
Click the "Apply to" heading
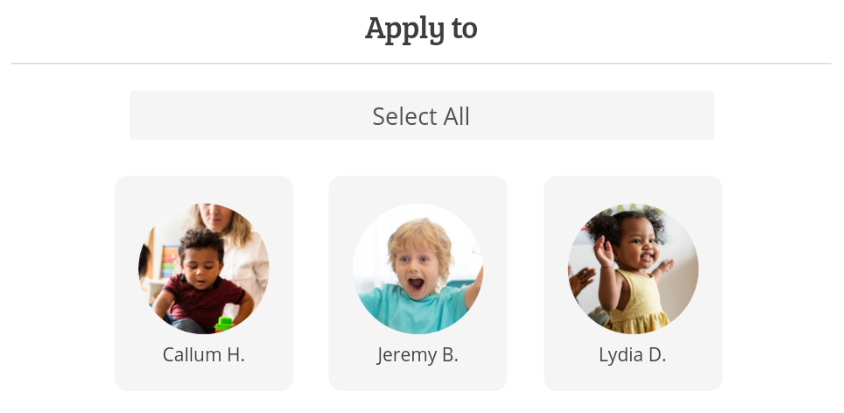click(421, 28)
